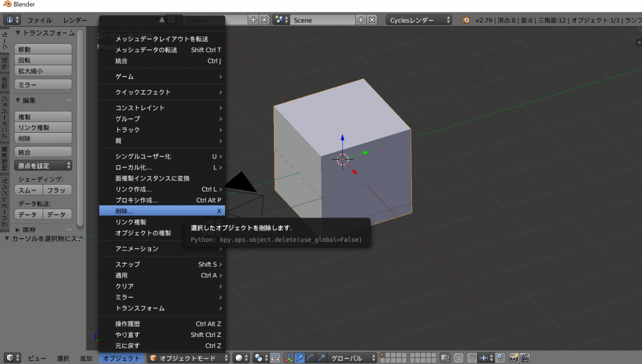Toggle the snap magnet button in header

pos(471,358)
